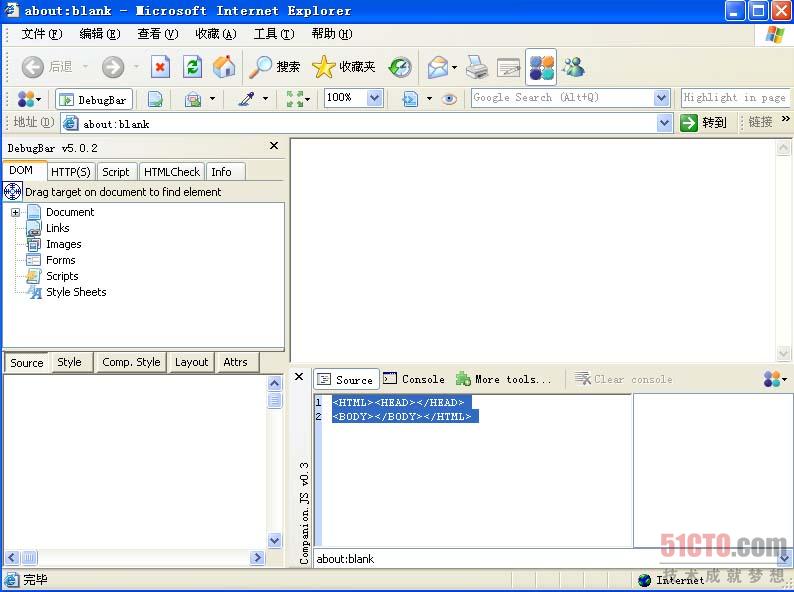Select Scripts in DOM tree

62,276
